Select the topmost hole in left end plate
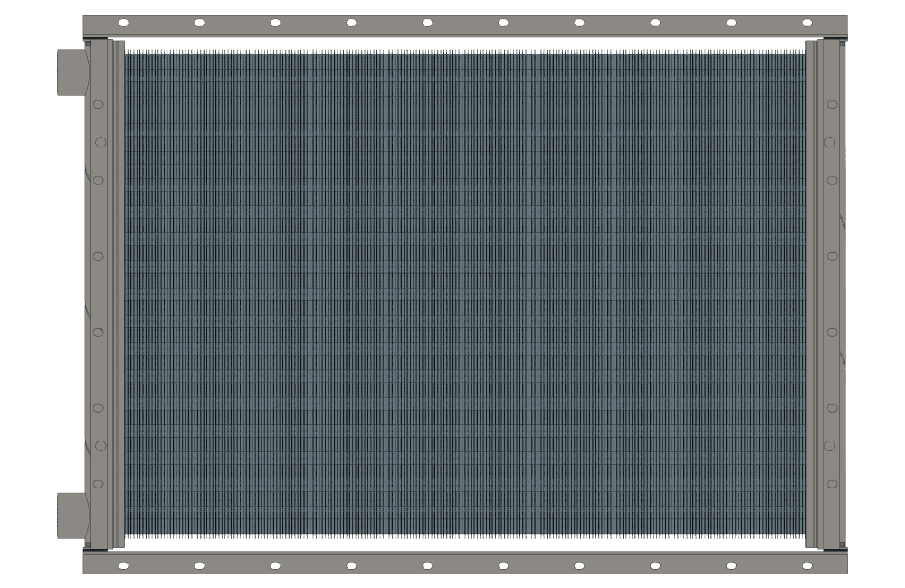The image size is (905, 588). tap(100, 104)
